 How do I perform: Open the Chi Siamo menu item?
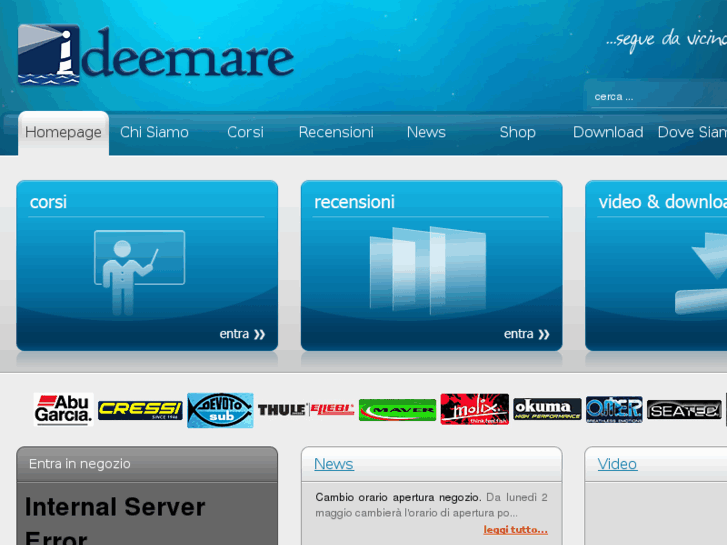pyautogui.click(x=154, y=133)
